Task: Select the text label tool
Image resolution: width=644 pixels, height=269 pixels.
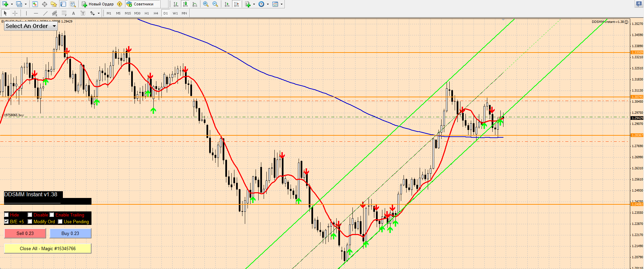Action: (x=83, y=13)
